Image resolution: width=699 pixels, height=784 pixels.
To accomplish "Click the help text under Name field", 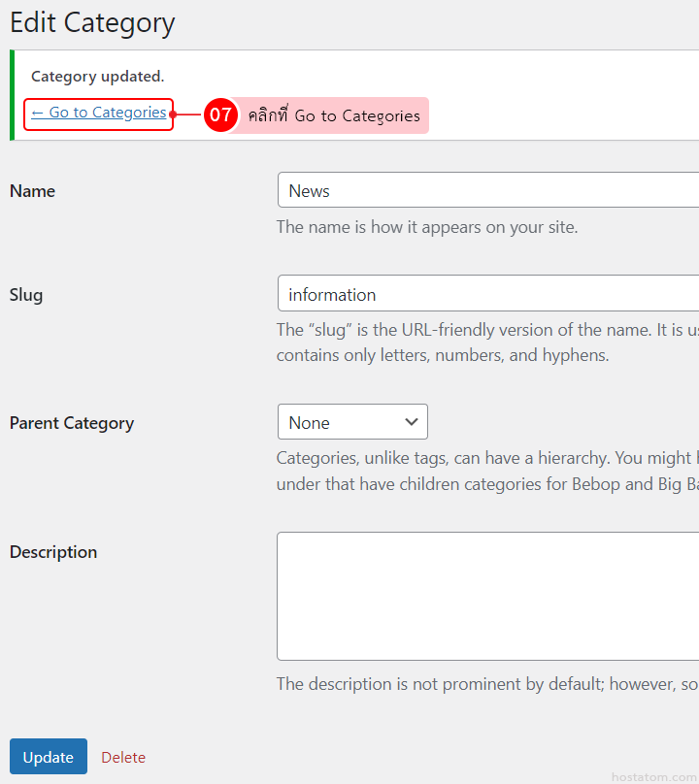I will (426, 228).
